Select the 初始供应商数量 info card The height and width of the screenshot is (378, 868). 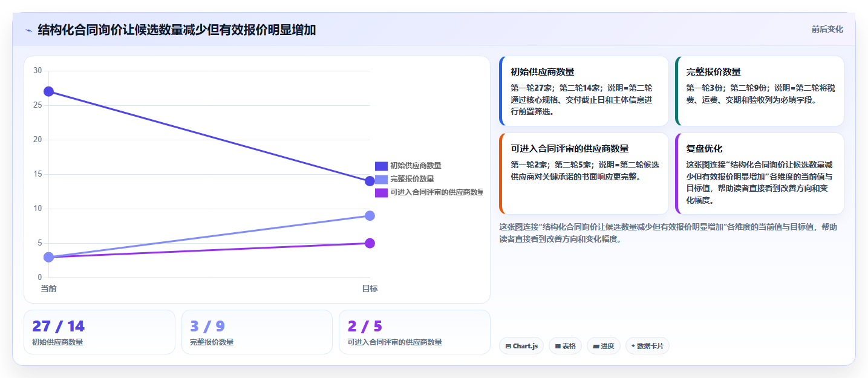(584, 91)
